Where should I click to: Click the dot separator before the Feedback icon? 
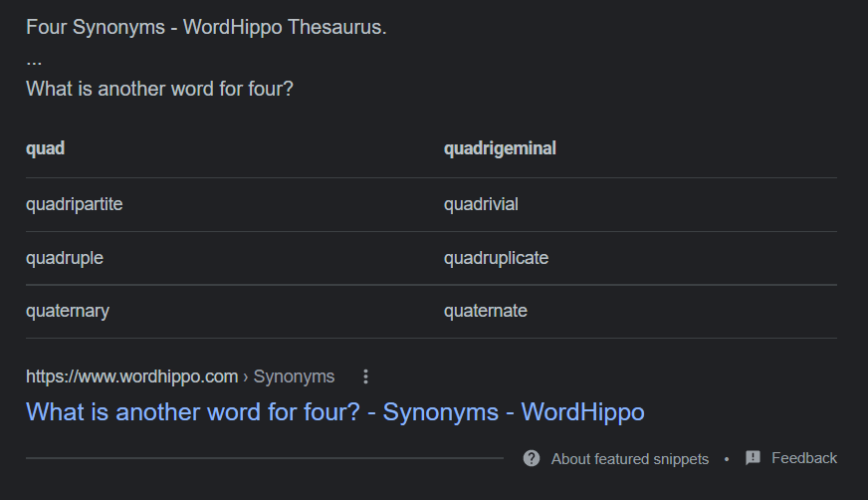coord(727,459)
